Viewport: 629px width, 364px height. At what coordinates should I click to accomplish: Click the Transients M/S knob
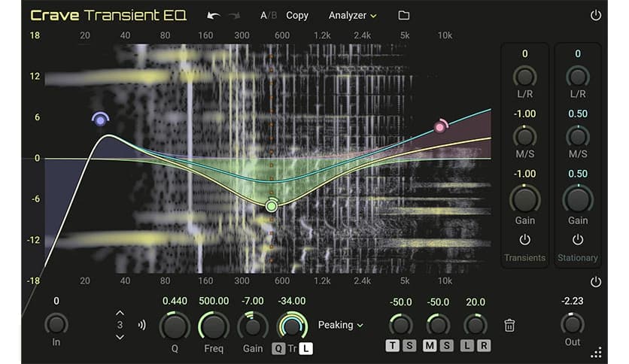[x=524, y=137]
